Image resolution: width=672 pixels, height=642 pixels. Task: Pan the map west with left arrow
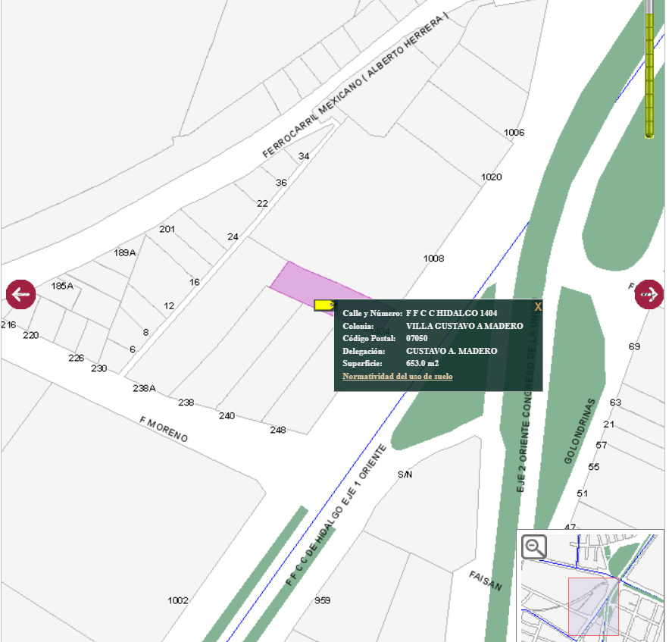pyautogui.click(x=20, y=294)
